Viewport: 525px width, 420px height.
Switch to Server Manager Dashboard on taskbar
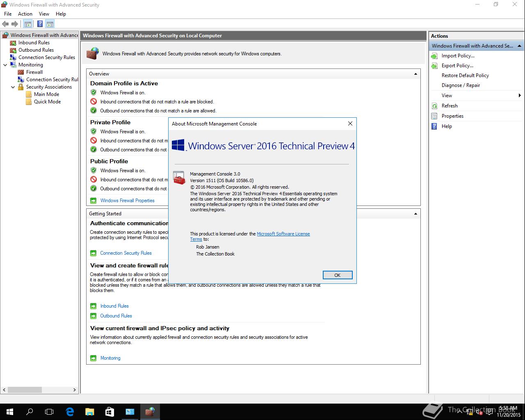130,412
